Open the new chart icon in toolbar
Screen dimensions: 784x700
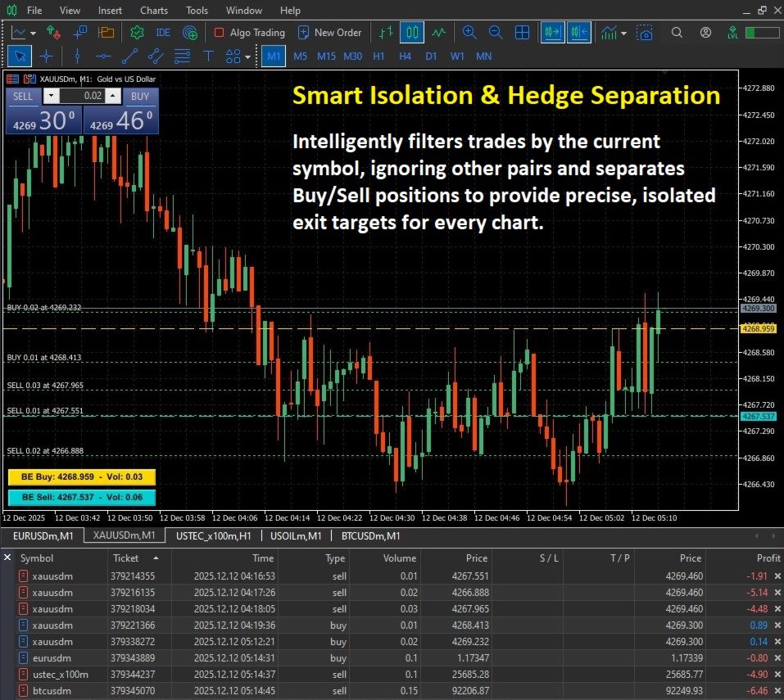[19, 33]
